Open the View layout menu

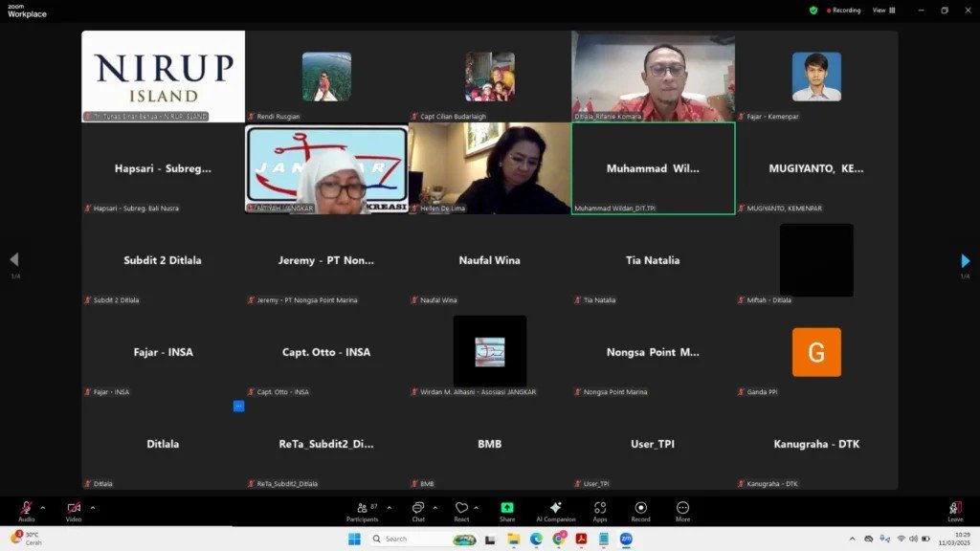[x=882, y=11]
